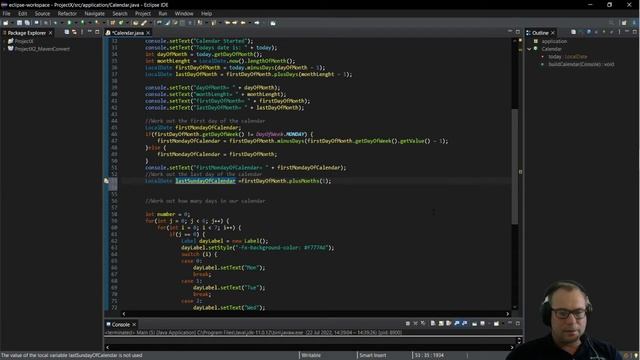Screen dimensions: 640x360
Task: Click the New wizard toolbar icon
Action: pyautogui.click(x=5, y=23)
